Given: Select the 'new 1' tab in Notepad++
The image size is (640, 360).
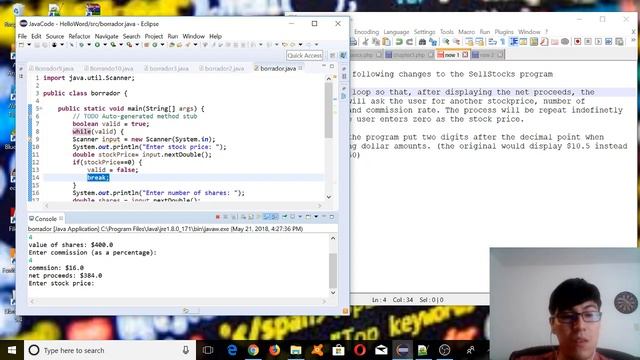Looking at the screenshot, I should (x=451, y=55).
